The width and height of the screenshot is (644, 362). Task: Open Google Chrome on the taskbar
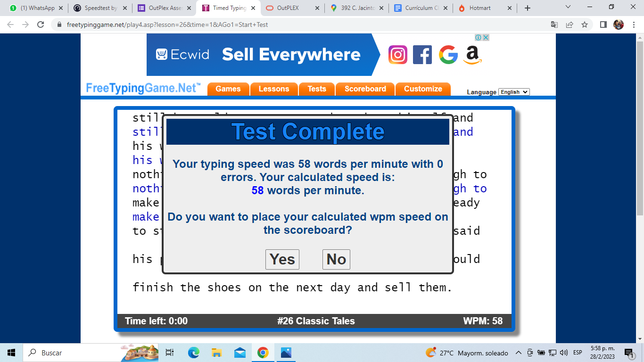coord(263,353)
